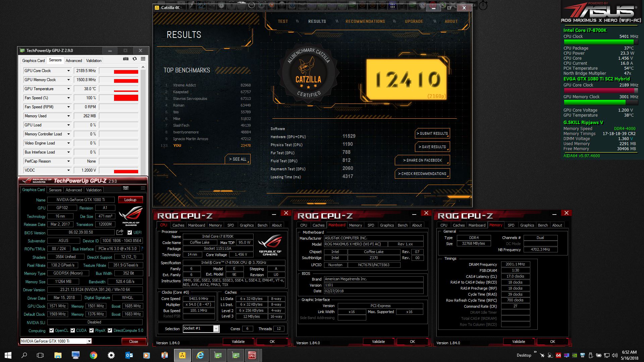Toggle the DirectCompute 5.0 checkbox

tap(110, 330)
